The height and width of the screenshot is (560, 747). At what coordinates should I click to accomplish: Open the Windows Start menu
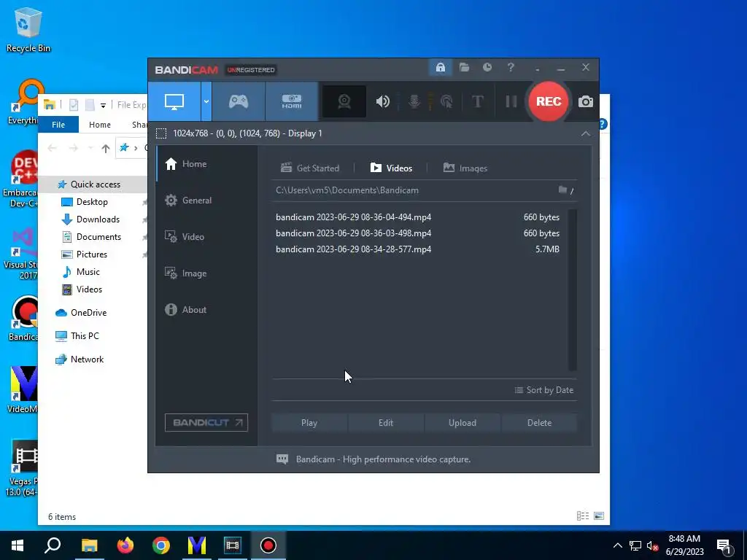click(18, 545)
